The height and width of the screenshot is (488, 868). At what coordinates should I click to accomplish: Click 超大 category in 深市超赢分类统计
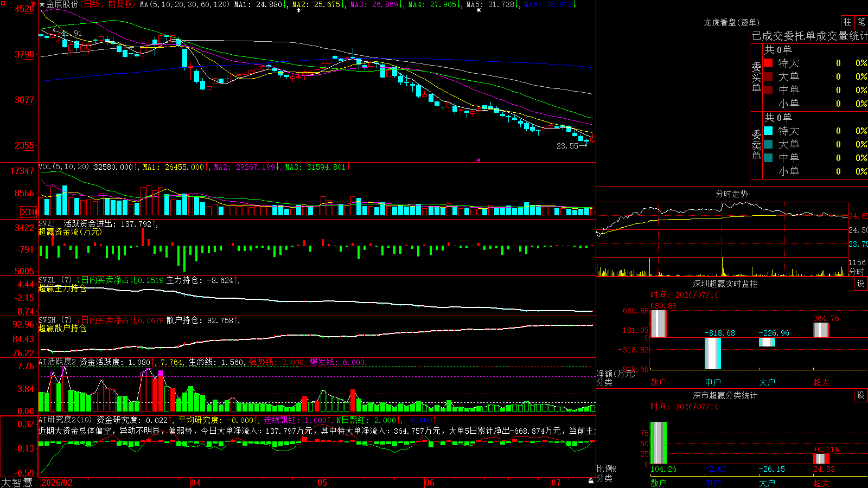point(821,483)
